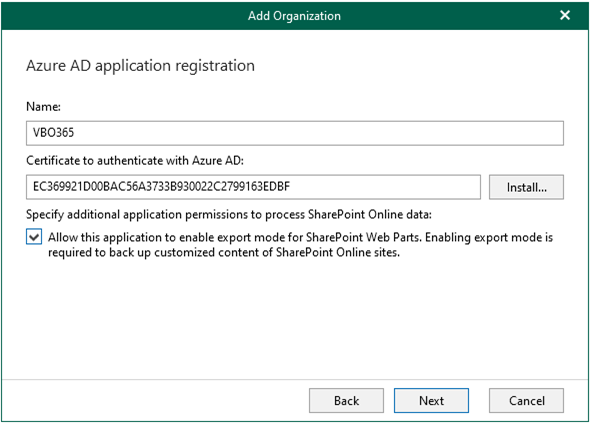Image resolution: width=591 pixels, height=423 pixels.
Task: Click the Name: label
Action: tap(43, 107)
